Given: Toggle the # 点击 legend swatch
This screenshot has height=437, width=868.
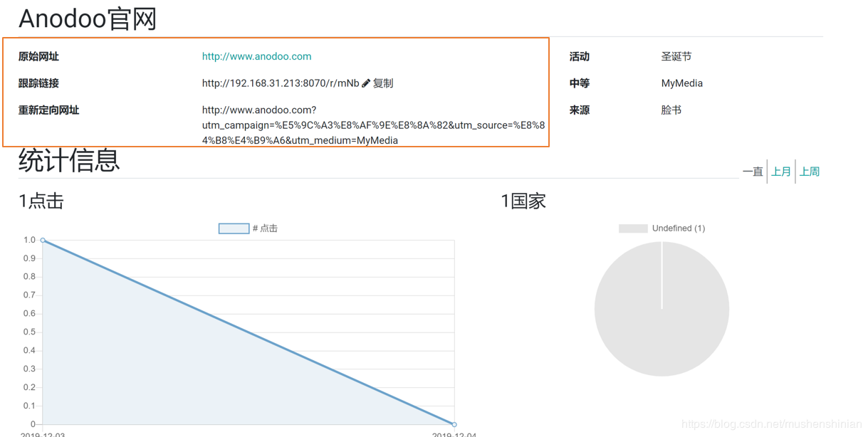Looking at the screenshot, I should point(234,228).
